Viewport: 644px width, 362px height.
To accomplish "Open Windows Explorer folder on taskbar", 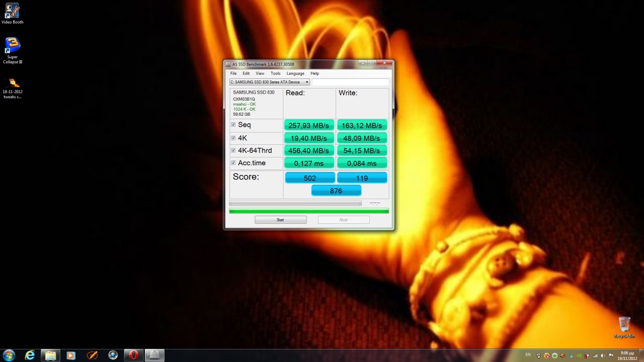I will (51, 355).
